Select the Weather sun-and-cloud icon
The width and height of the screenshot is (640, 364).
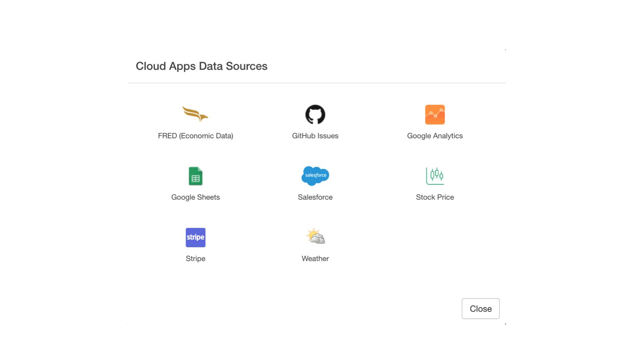point(315,237)
